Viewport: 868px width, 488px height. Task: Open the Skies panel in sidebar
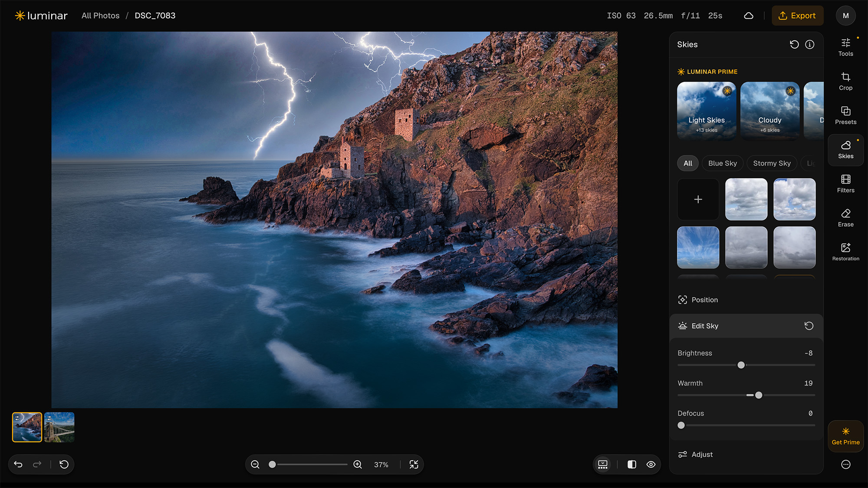pos(845,150)
